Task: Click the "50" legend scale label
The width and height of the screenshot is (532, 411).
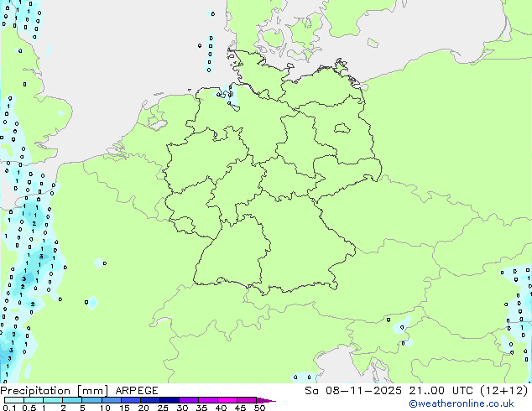Action: [x=259, y=408]
